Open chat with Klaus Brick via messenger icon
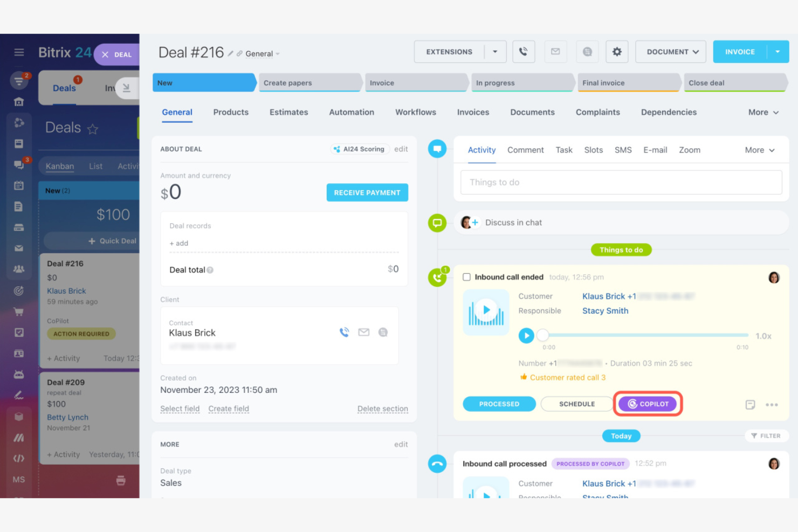The height and width of the screenshot is (532, 798). (x=383, y=332)
